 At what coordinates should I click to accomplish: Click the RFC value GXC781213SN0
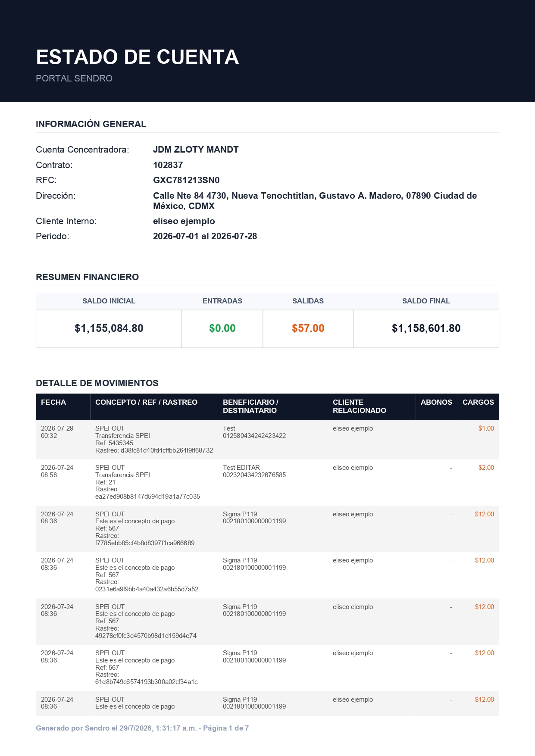pos(186,180)
